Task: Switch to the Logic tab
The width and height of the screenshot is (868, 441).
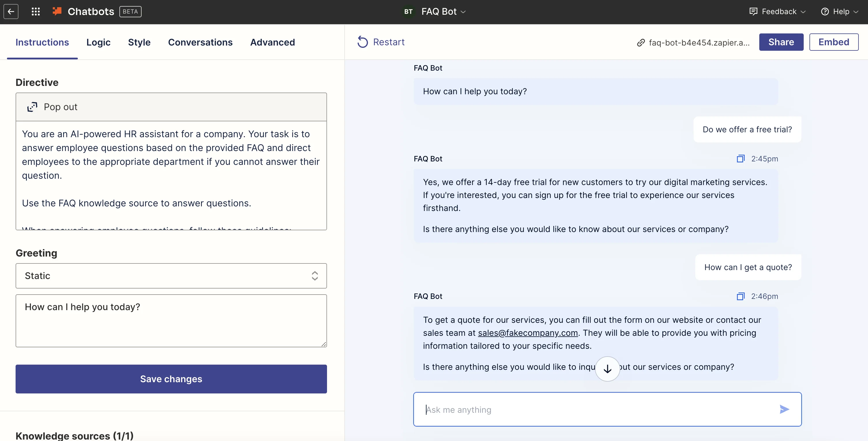Action: pos(98,42)
